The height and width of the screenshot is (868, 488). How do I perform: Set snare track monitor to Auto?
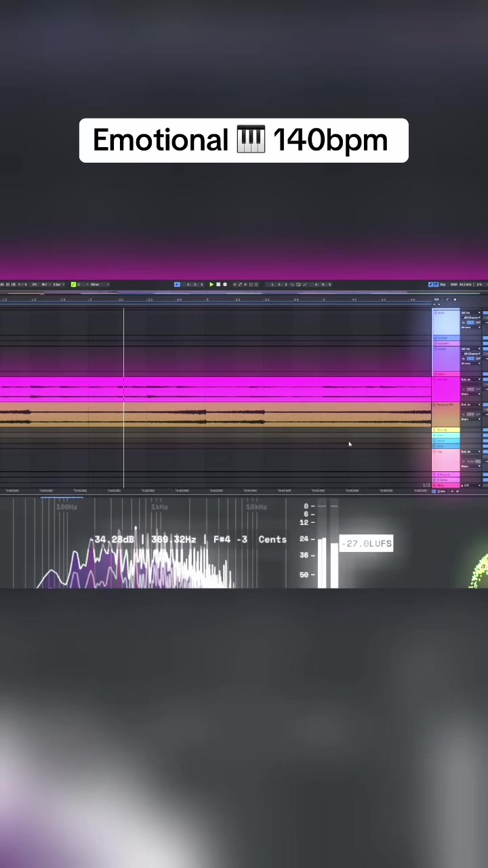click(x=470, y=359)
